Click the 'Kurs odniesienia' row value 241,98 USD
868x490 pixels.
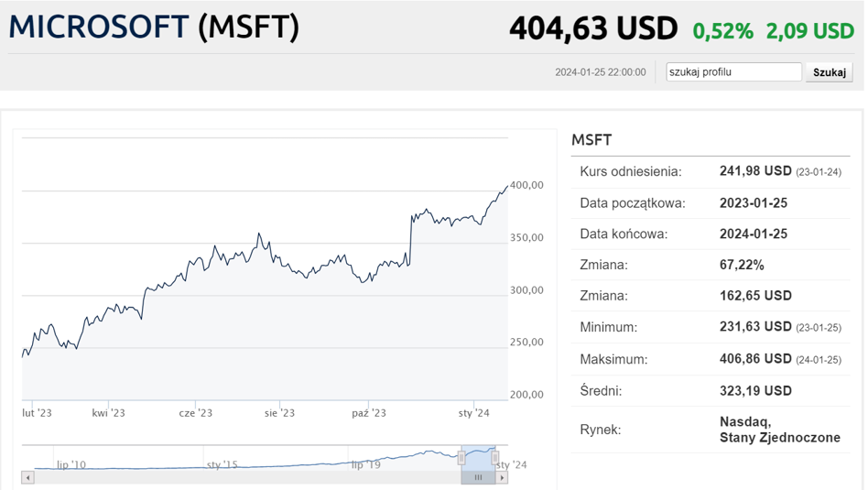click(x=755, y=171)
